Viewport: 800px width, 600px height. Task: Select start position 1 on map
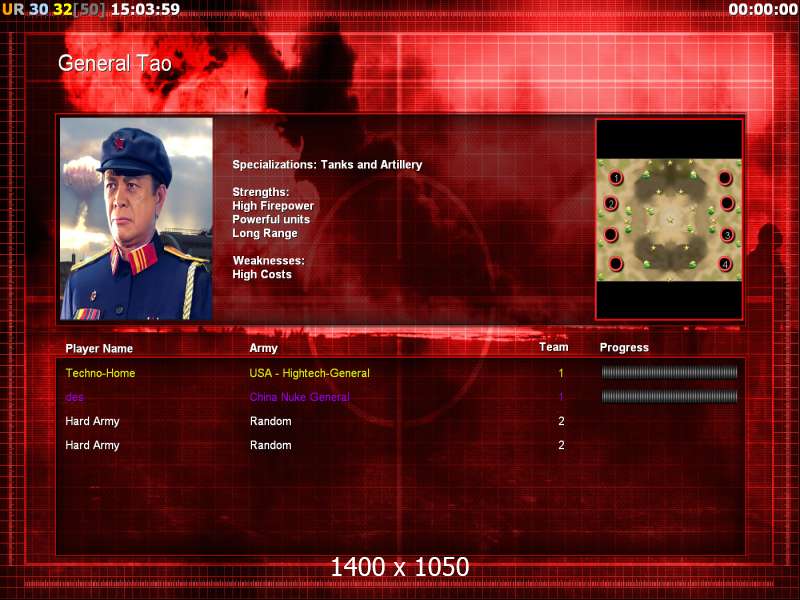[x=616, y=178]
